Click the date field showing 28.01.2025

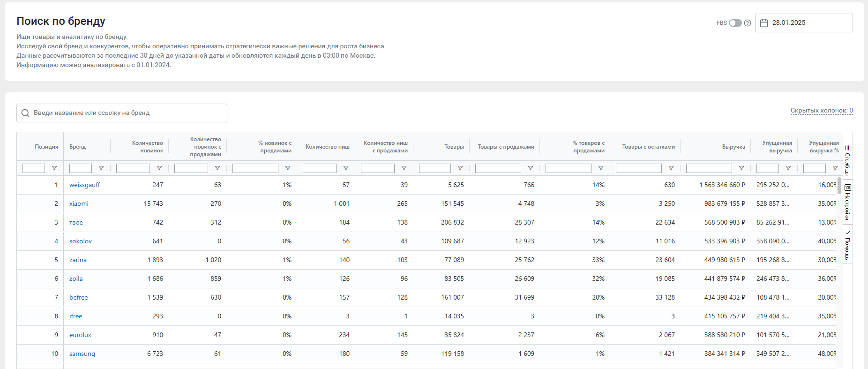click(x=804, y=23)
